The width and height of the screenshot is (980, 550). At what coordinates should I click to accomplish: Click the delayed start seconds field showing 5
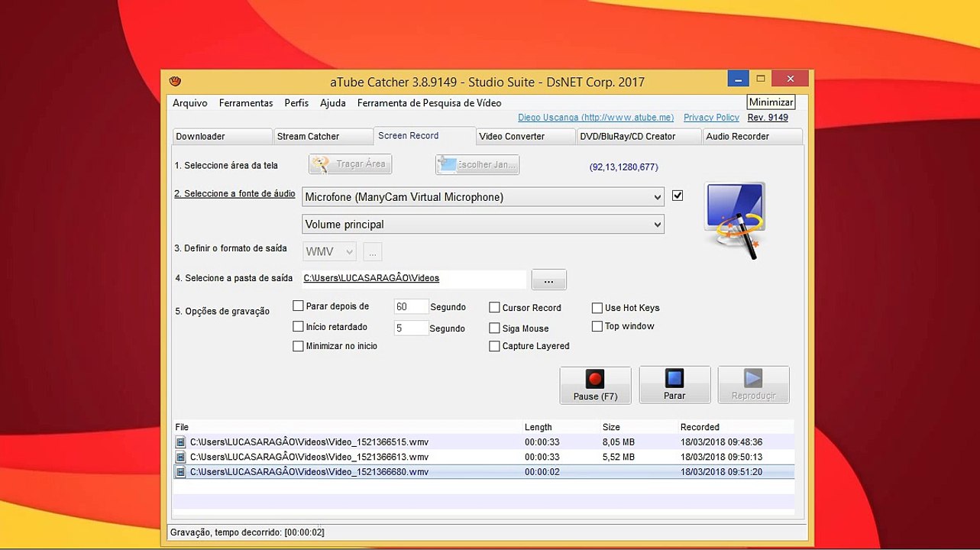[411, 328]
